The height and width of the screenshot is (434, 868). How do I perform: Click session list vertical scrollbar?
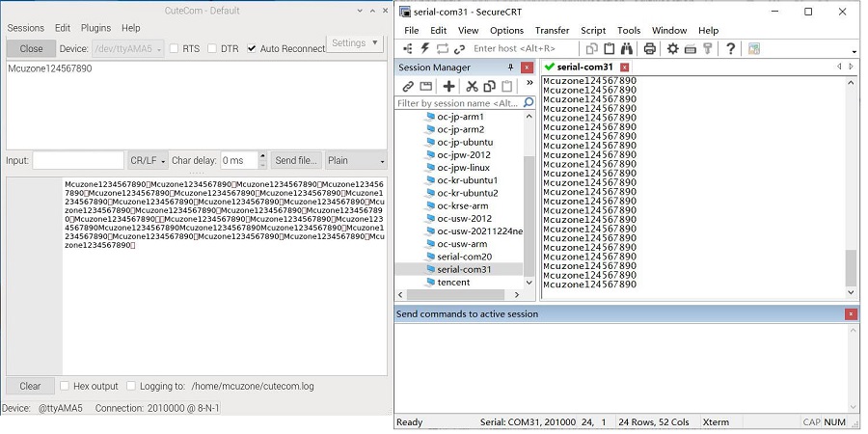click(529, 216)
